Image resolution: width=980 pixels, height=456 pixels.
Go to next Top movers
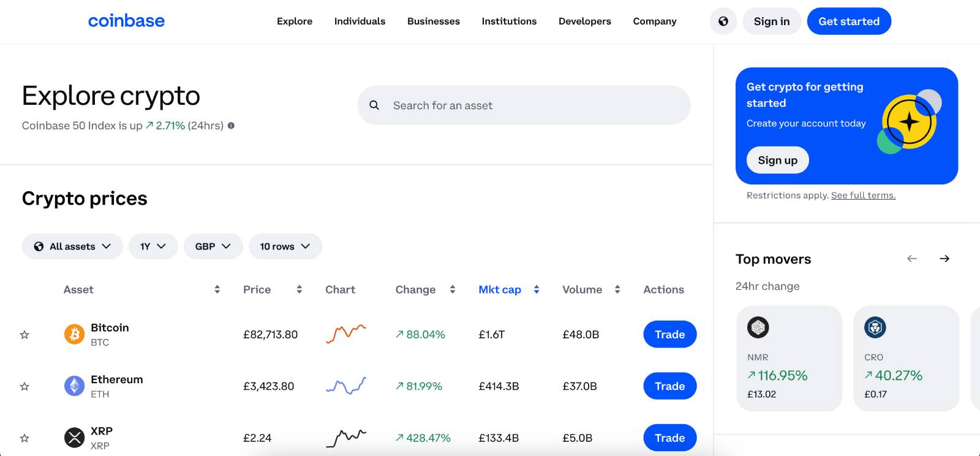(944, 259)
